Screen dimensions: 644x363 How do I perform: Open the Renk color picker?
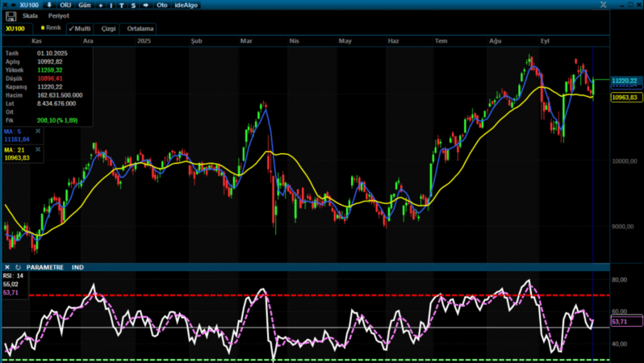(x=51, y=28)
